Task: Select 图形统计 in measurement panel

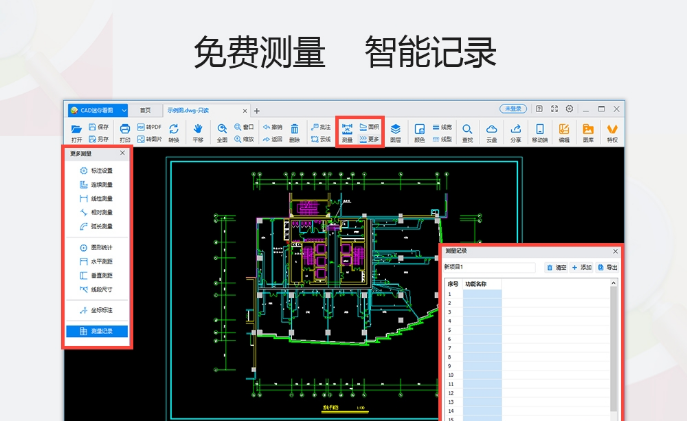Action: tap(97, 247)
